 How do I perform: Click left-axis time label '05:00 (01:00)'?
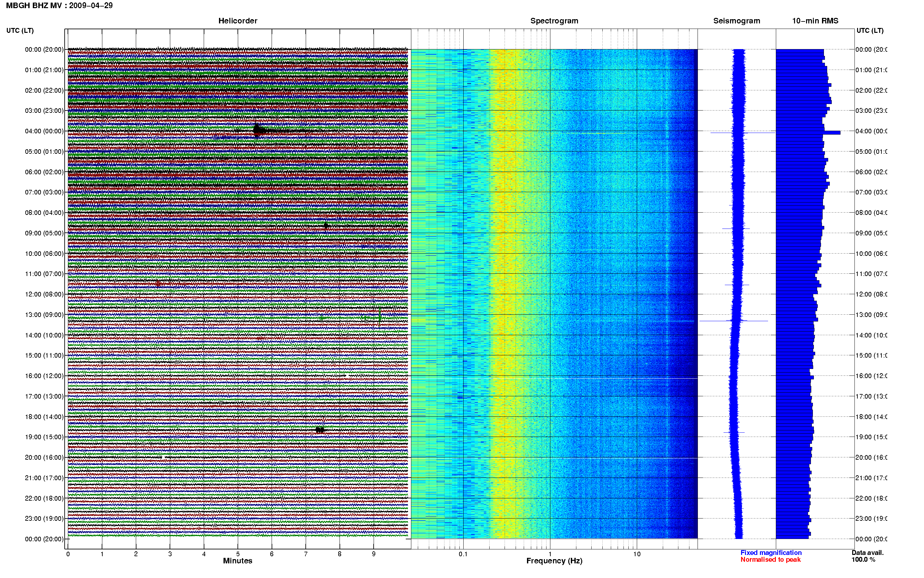tap(44, 151)
